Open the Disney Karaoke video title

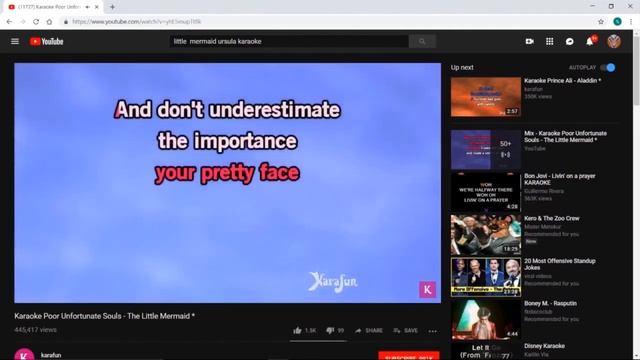tap(544, 346)
